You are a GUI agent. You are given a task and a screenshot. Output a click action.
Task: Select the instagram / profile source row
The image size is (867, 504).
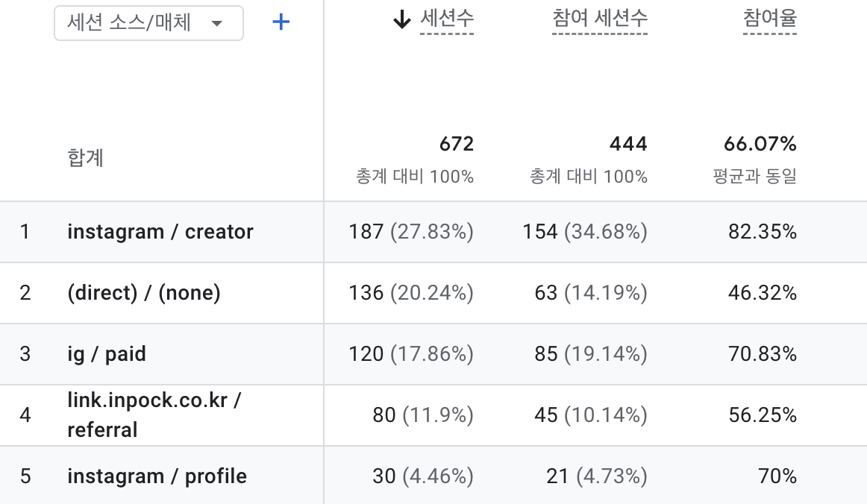157,475
